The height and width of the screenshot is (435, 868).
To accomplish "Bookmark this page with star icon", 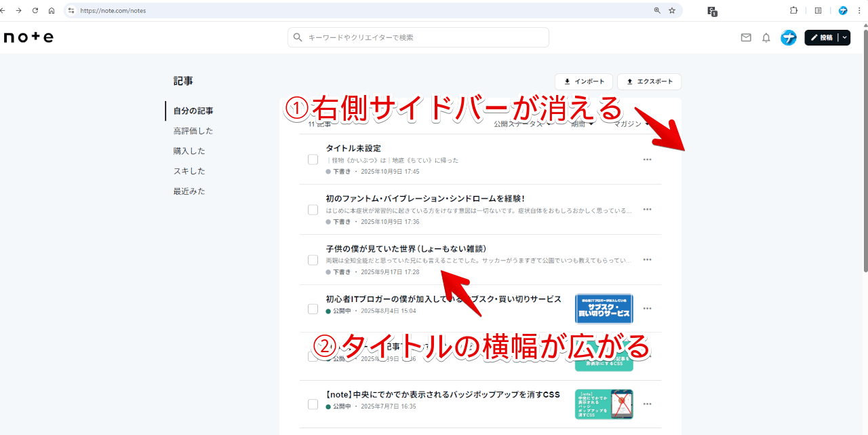I will point(672,11).
